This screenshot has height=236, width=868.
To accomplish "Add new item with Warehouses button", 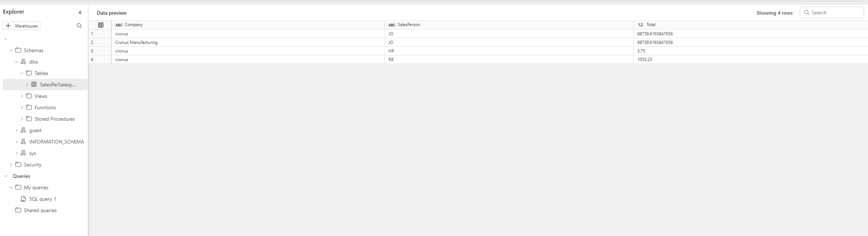I will pyautogui.click(x=21, y=26).
